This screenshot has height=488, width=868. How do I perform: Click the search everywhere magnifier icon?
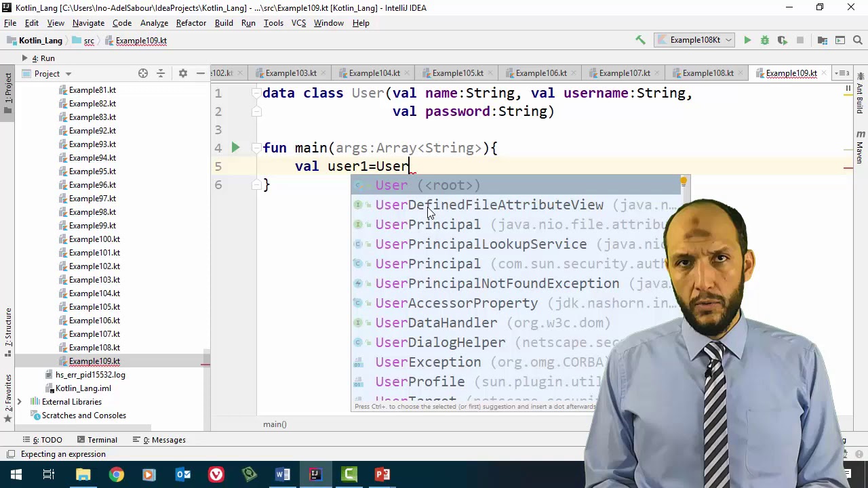click(x=858, y=41)
